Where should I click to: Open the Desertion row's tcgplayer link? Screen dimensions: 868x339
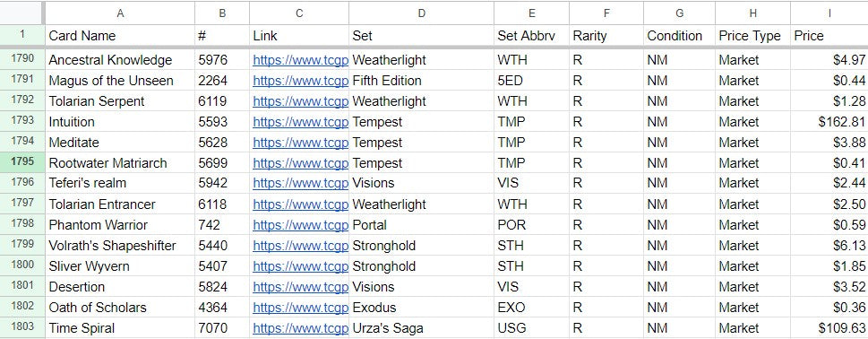(301, 287)
